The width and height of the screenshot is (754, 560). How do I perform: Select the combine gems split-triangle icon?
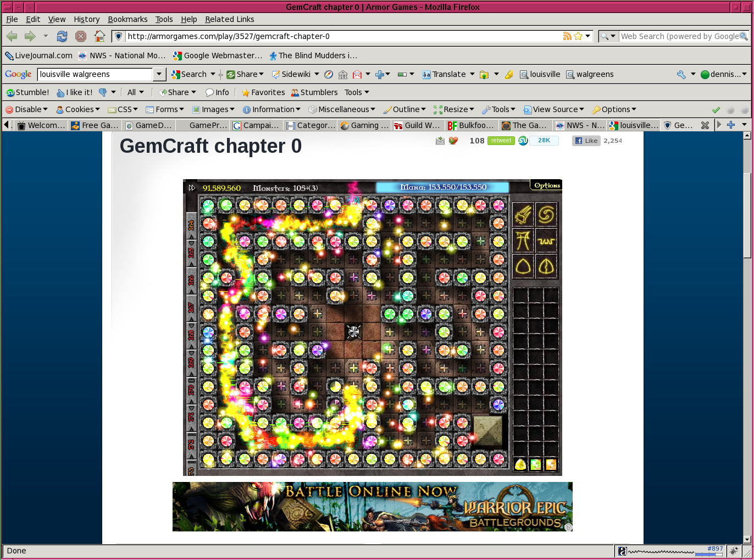[x=546, y=267]
